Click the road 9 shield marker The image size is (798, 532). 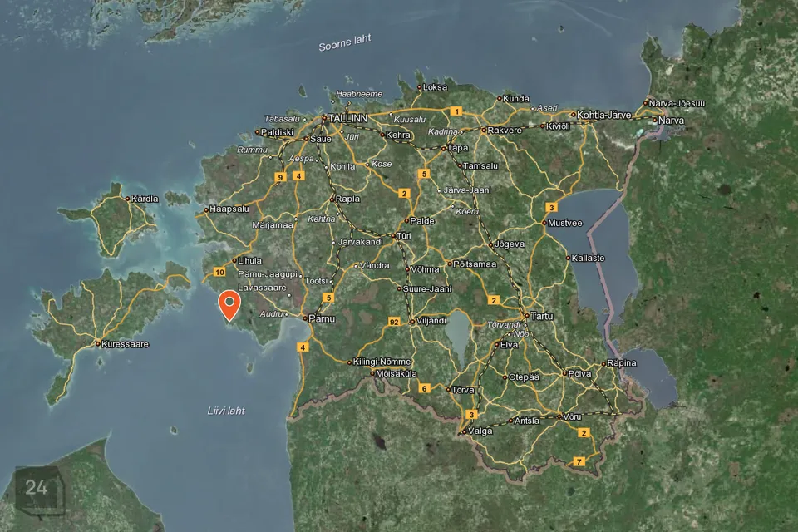click(x=281, y=177)
